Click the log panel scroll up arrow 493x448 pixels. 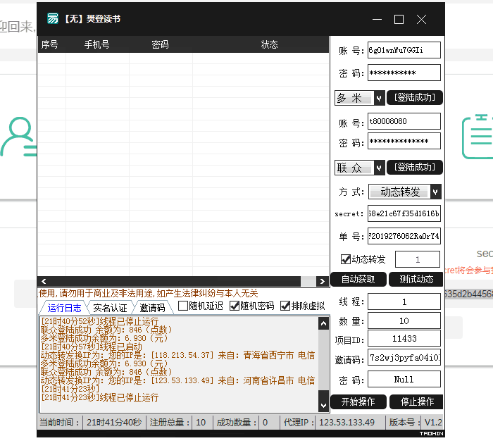point(323,323)
